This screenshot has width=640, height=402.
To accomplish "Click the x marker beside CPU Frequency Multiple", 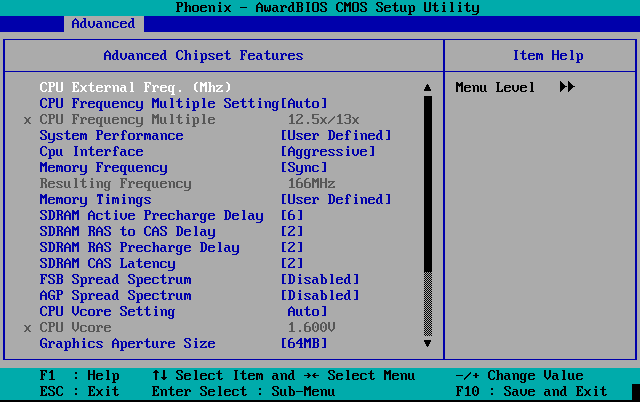I will coord(27,120).
